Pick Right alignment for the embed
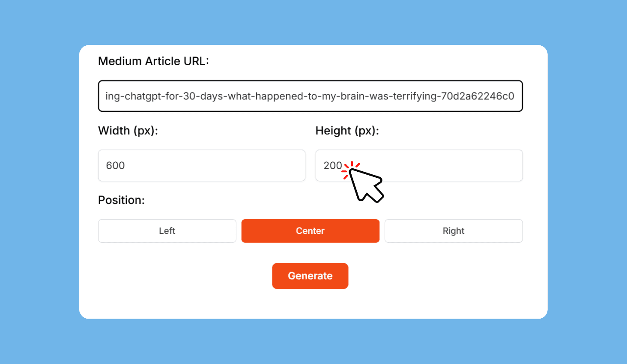 454,231
